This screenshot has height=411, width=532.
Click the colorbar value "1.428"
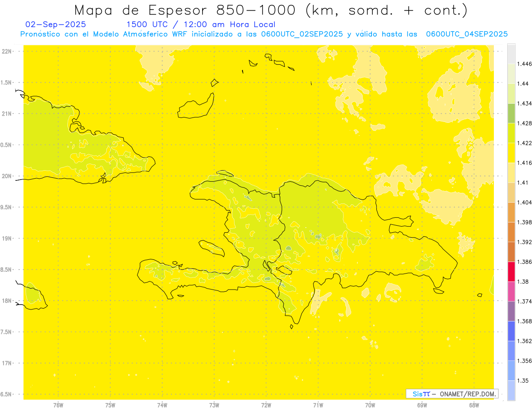tap(524, 123)
